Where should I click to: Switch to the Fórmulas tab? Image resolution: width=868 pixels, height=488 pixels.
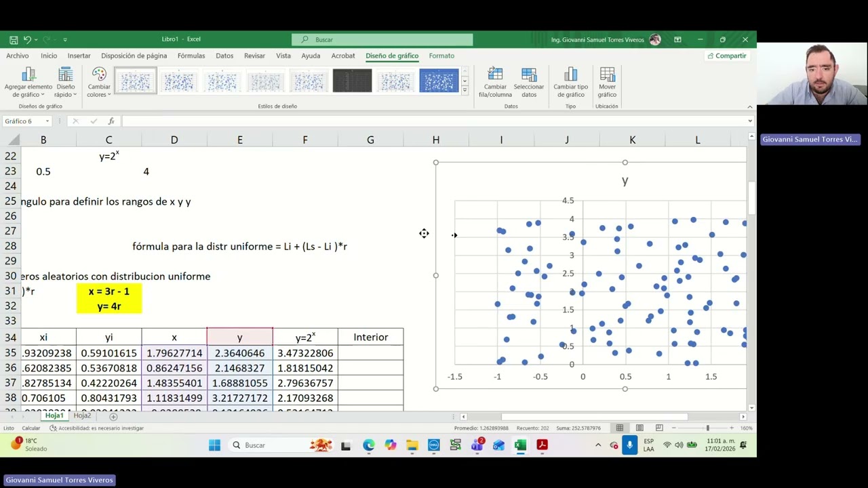pyautogui.click(x=191, y=56)
